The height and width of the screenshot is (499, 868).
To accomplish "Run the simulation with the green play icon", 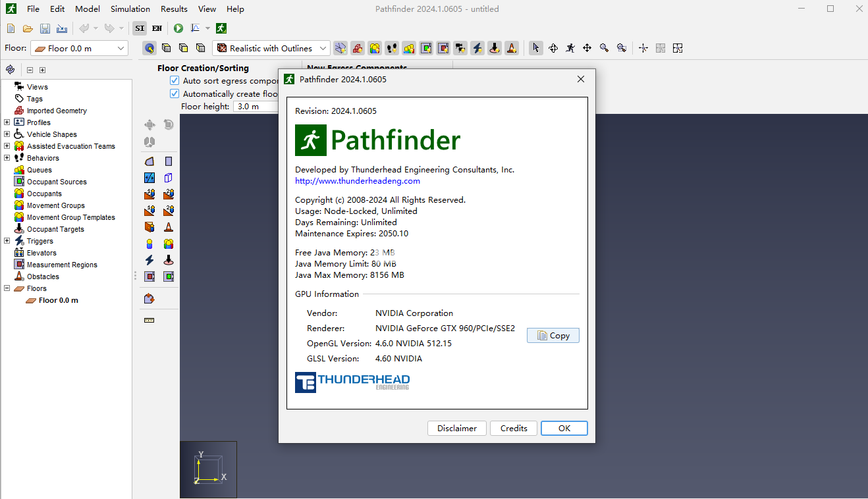I will [178, 28].
